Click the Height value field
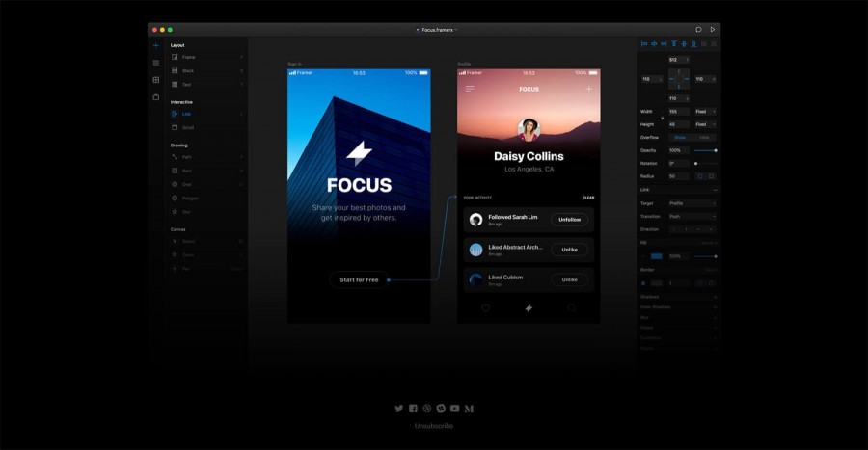The image size is (868, 450). tap(679, 125)
